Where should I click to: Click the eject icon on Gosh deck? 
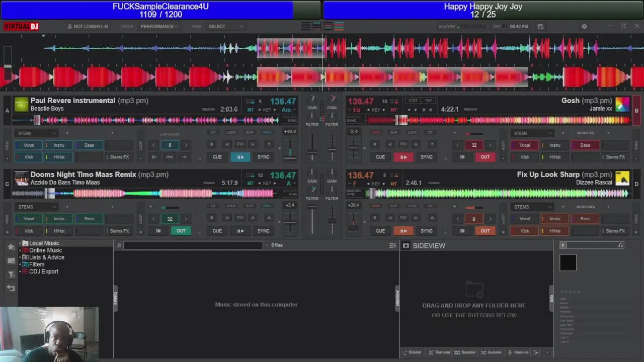(432, 144)
